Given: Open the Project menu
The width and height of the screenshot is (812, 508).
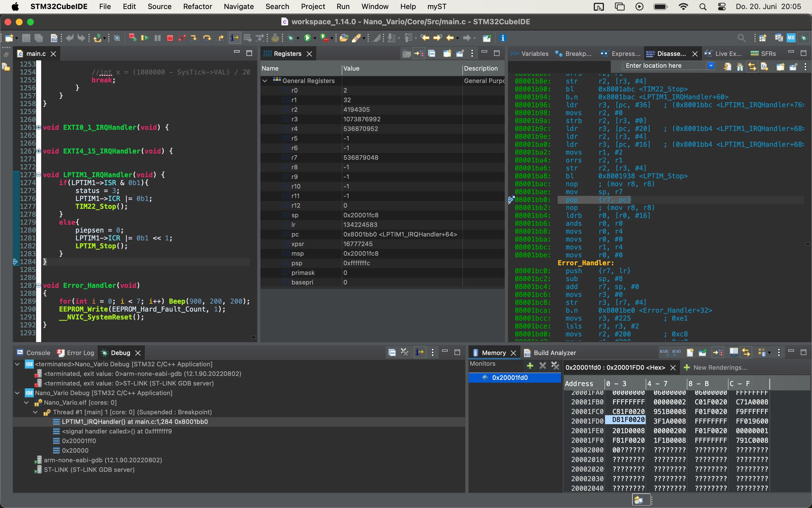Looking at the screenshot, I should pos(313,6).
